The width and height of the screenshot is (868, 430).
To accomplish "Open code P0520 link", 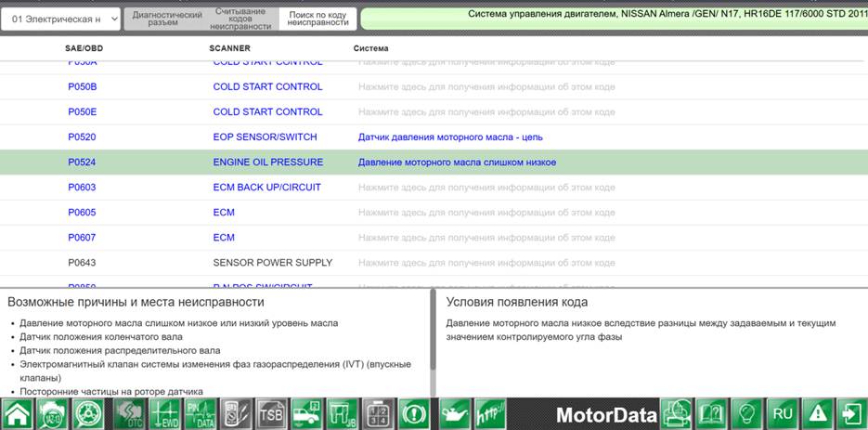I will tap(82, 137).
